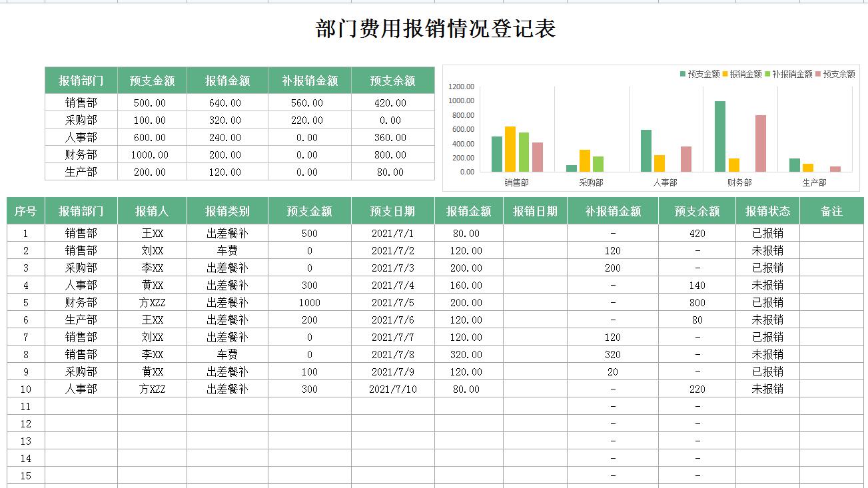Click the 1000.00 prepayment cell for 财务部
The width and height of the screenshot is (868, 488).
click(151, 154)
